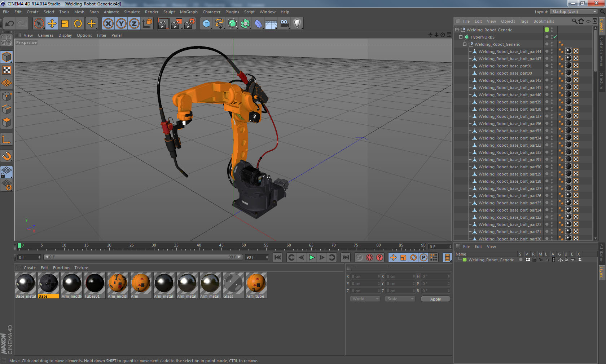Enable Points mode in left palette
This screenshot has width=606, height=364.
coord(6,97)
